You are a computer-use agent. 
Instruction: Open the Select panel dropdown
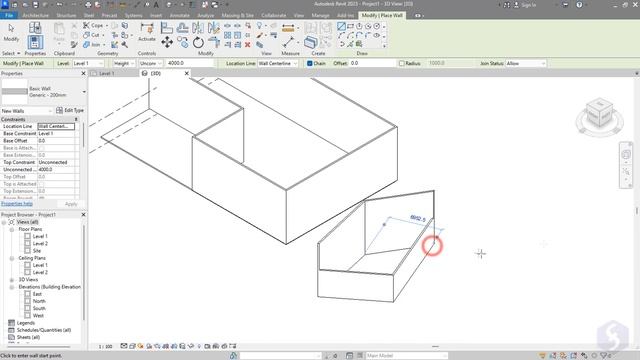tap(11, 53)
